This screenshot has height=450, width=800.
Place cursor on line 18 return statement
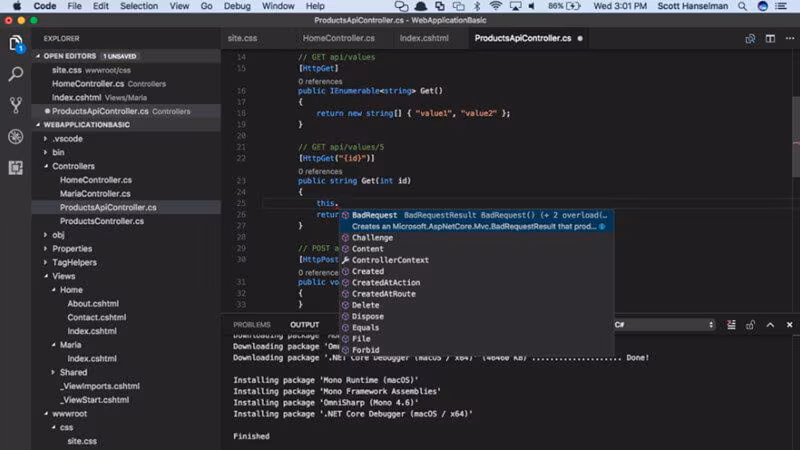click(413, 113)
